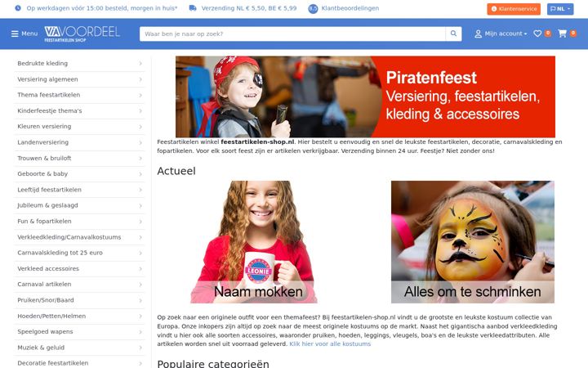Click the clock icon before delivery notice
This screenshot has width=588, height=368.
coord(18,8)
